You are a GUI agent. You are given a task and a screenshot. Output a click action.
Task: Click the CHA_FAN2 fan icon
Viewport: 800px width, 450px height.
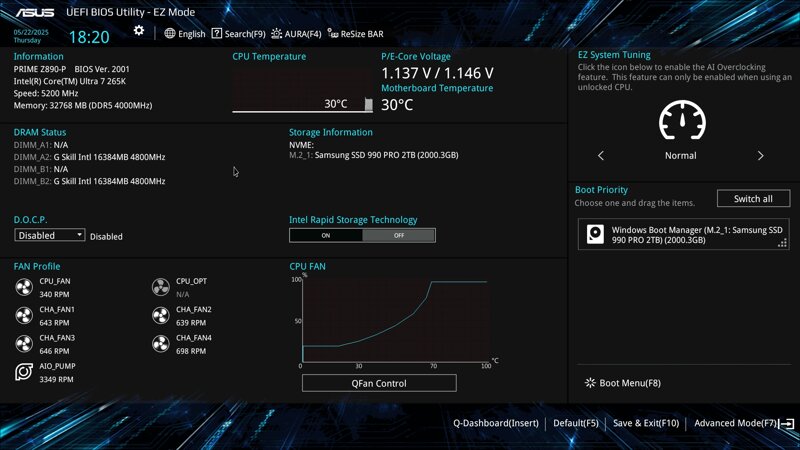click(x=161, y=316)
